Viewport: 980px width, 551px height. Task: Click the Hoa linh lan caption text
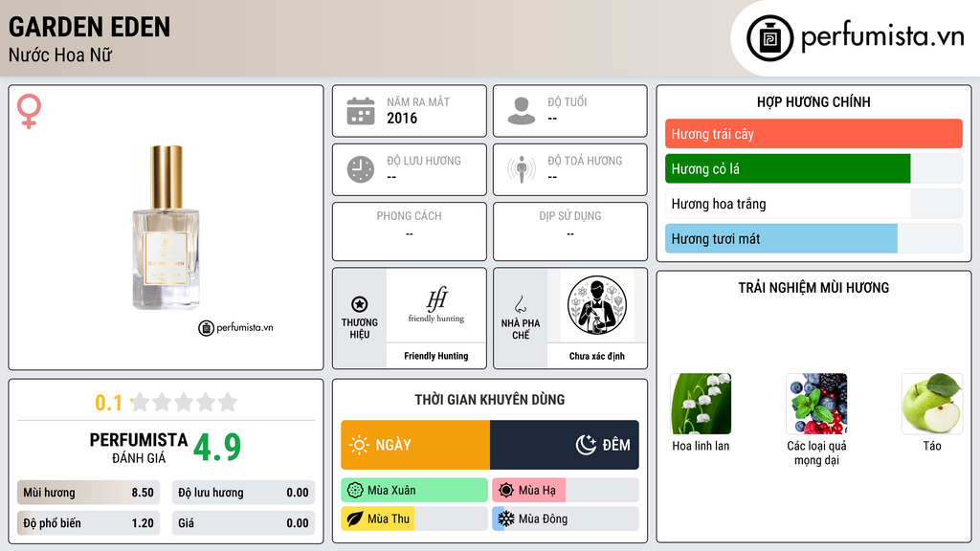click(701, 446)
